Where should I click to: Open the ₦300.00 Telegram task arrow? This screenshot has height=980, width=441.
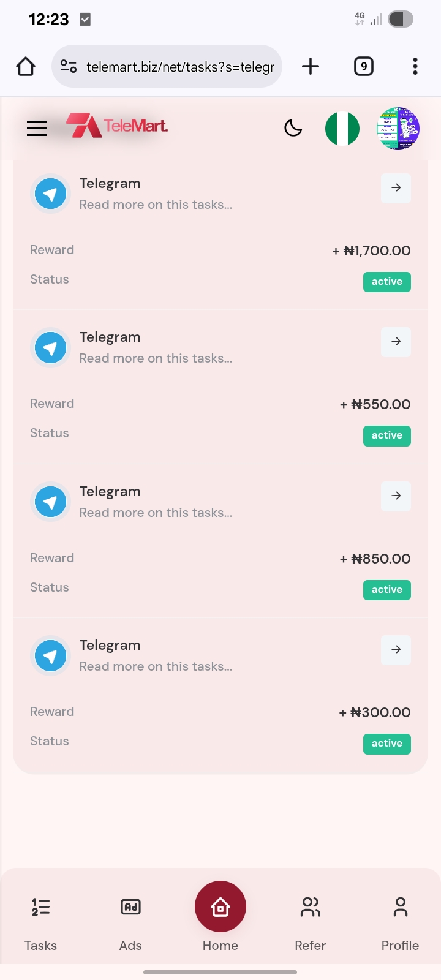pyautogui.click(x=396, y=649)
